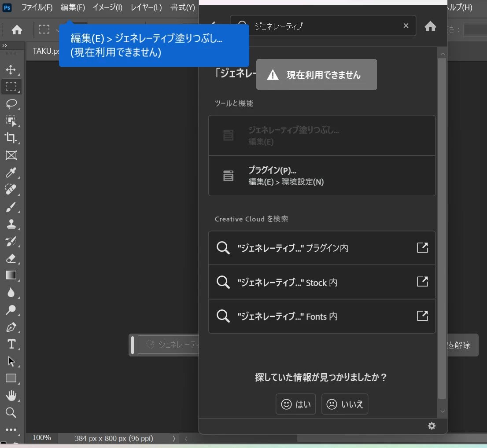The width and height of the screenshot is (487, 448).
Task: Open プラグイン(P)... preferences result
Action: click(322, 176)
